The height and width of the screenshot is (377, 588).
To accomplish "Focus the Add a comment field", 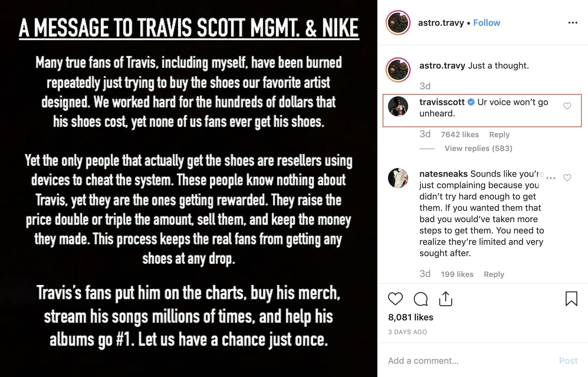I will point(465,361).
